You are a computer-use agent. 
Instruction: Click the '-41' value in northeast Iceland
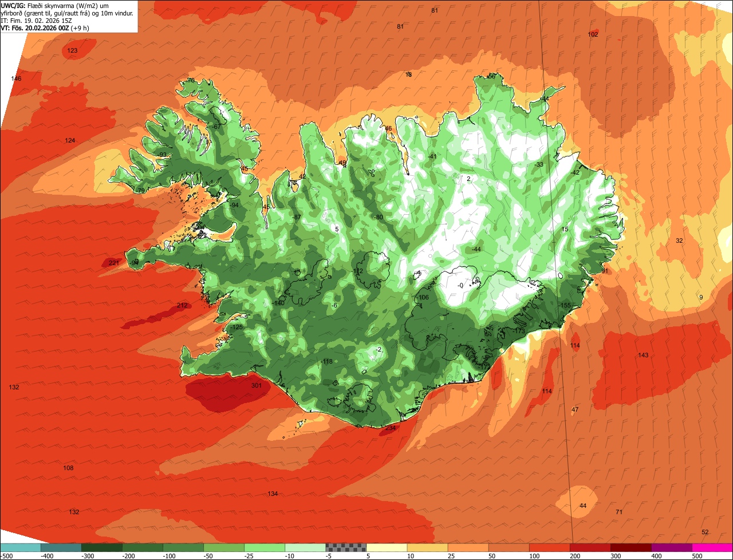pos(432,156)
